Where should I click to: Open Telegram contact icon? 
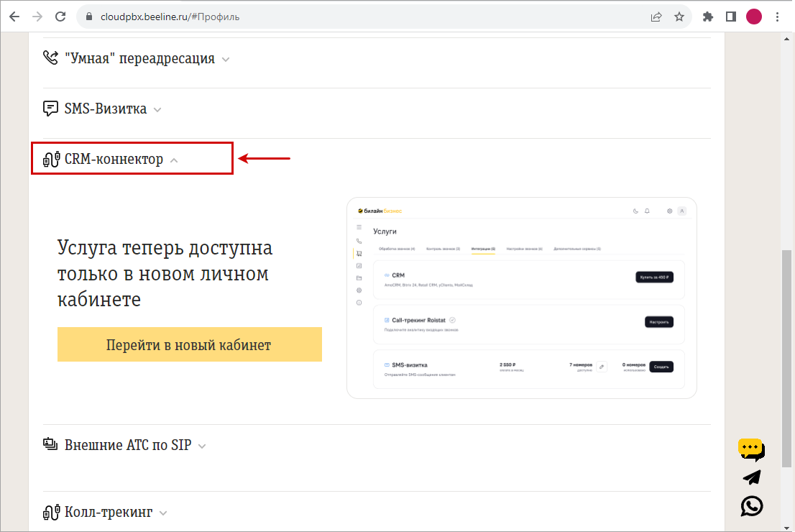752,477
